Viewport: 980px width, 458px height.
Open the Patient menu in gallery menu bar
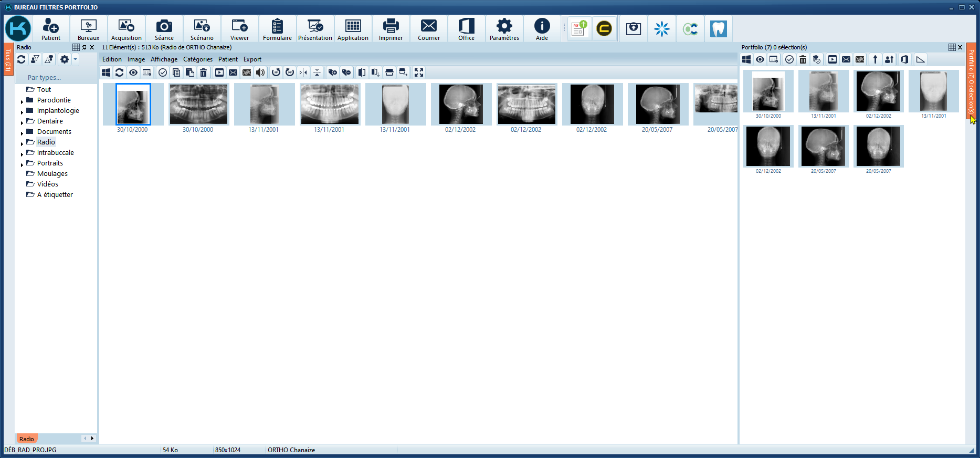tap(228, 59)
